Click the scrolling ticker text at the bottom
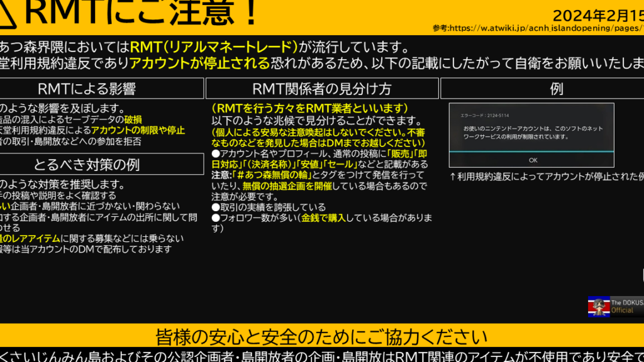 click(321, 354)
